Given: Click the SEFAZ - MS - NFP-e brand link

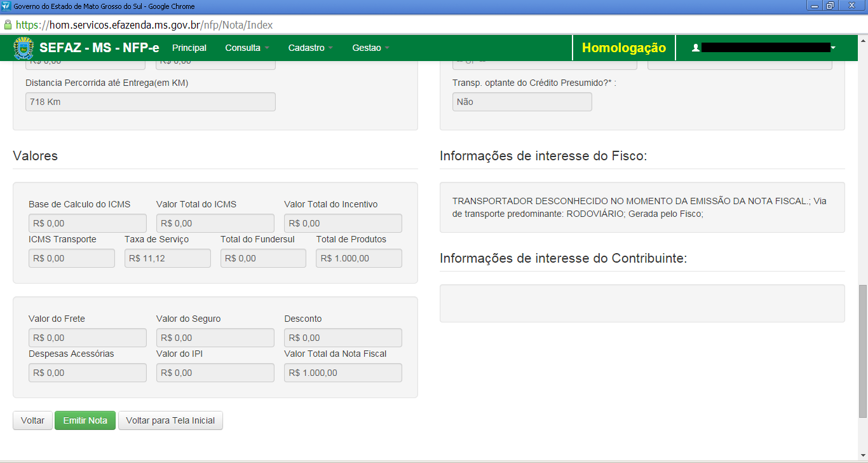Looking at the screenshot, I should [99, 48].
